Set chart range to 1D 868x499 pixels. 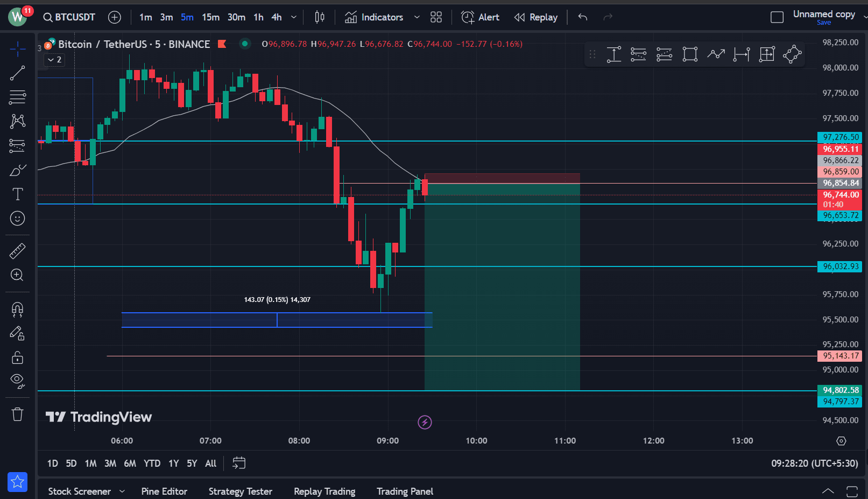click(52, 463)
